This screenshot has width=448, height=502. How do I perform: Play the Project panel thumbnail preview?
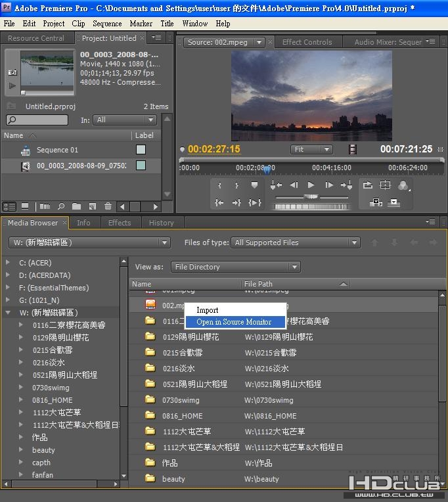[12, 85]
